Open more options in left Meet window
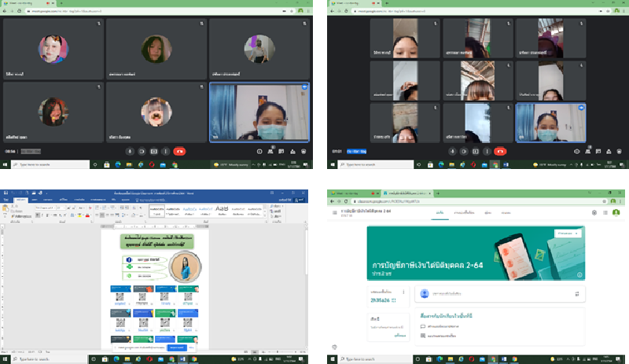 point(167,151)
